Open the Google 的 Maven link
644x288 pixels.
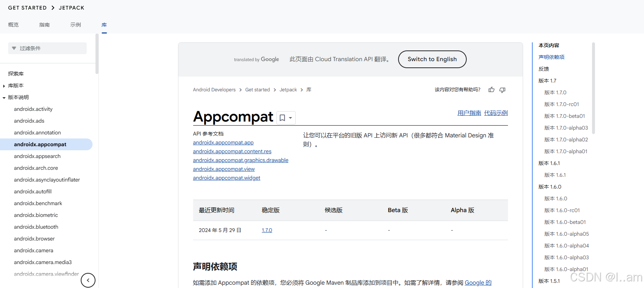[x=478, y=282]
